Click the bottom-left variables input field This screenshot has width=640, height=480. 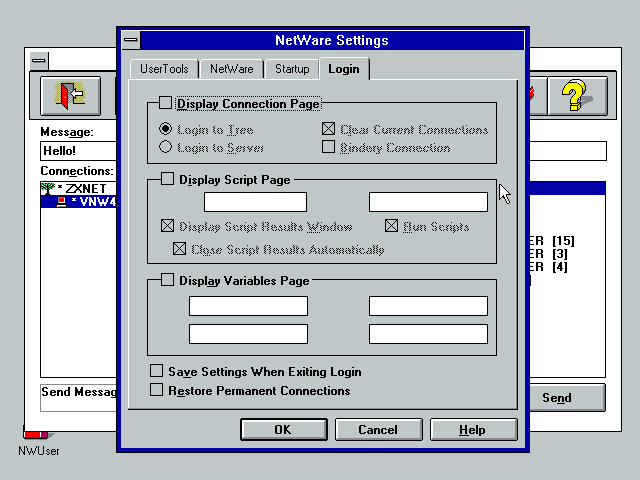point(248,334)
